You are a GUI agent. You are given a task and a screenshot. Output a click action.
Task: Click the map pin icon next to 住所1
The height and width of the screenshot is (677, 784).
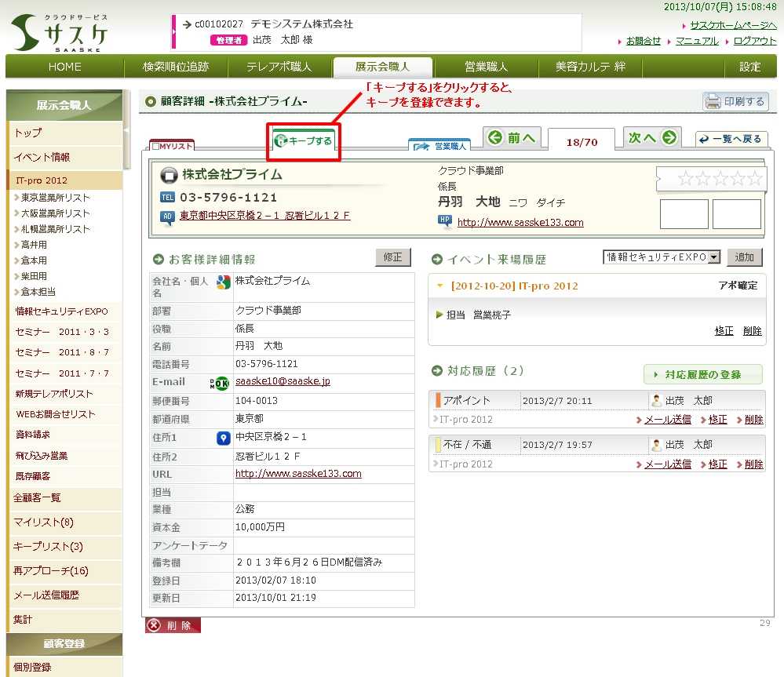pyautogui.click(x=223, y=438)
